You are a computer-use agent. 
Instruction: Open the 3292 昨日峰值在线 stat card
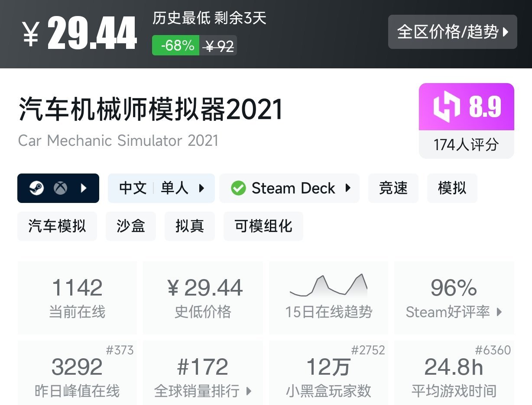click(x=77, y=373)
